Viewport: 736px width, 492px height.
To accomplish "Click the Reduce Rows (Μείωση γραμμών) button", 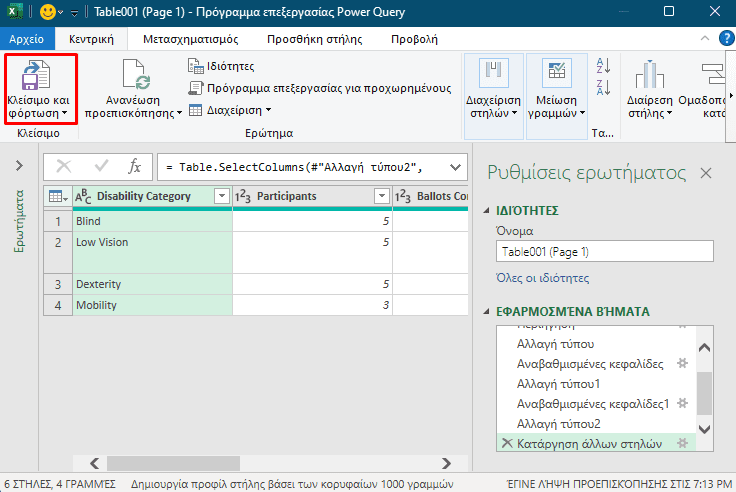I will (557, 96).
